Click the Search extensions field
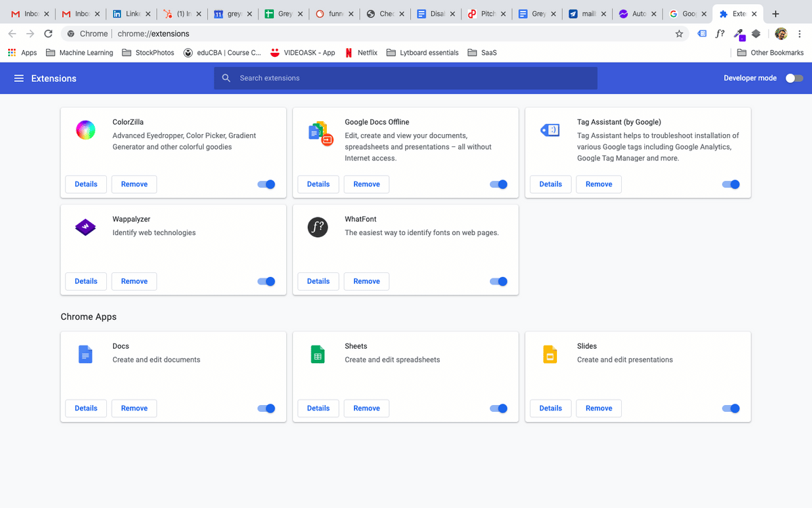 (405, 78)
